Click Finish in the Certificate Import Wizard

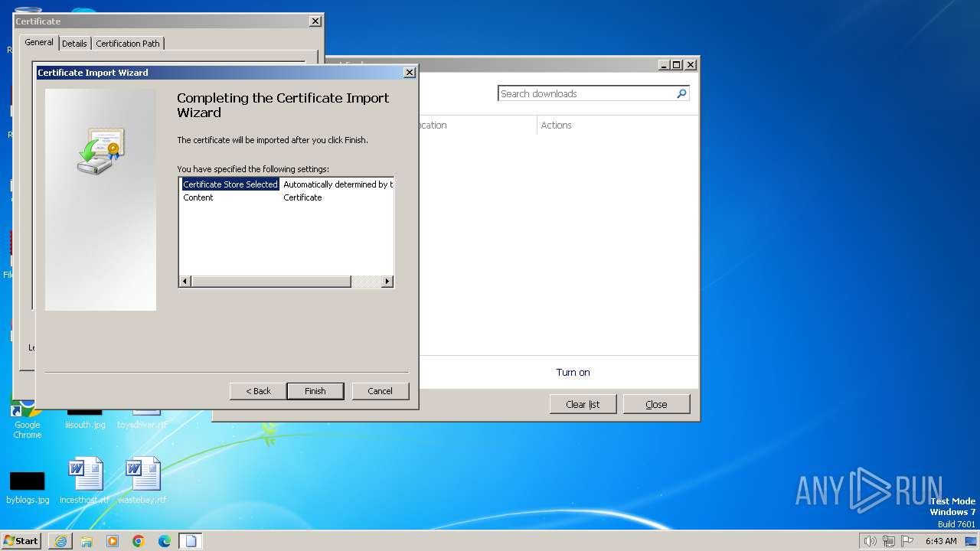click(x=315, y=391)
